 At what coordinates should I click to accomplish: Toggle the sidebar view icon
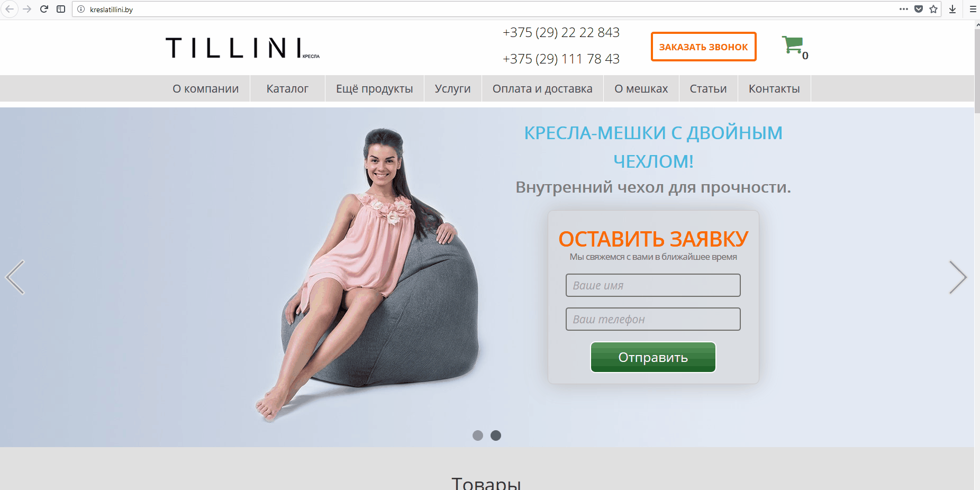pyautogui.click(x=61, y=9)
